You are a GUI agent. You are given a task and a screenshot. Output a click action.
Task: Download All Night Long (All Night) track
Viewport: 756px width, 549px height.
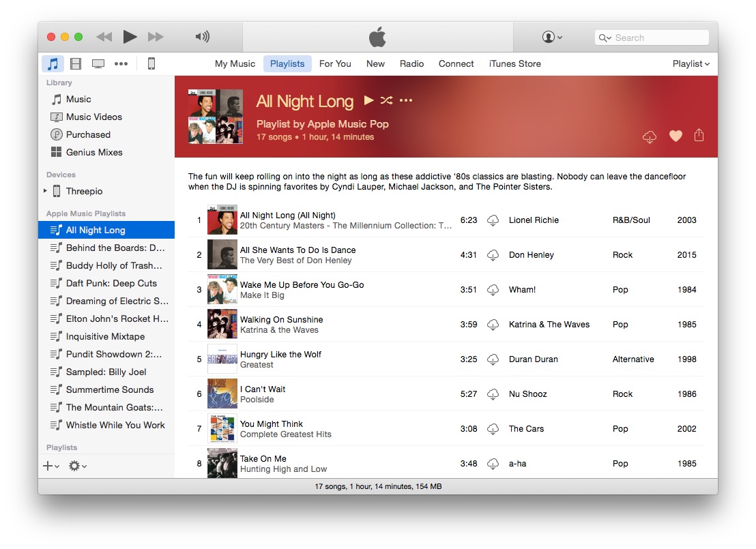point(493,220)
